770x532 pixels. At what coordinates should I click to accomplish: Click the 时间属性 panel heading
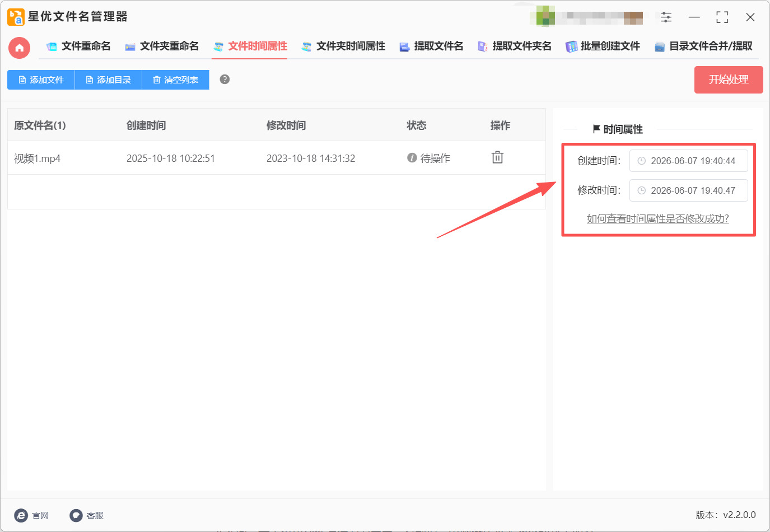pos(618,129)
